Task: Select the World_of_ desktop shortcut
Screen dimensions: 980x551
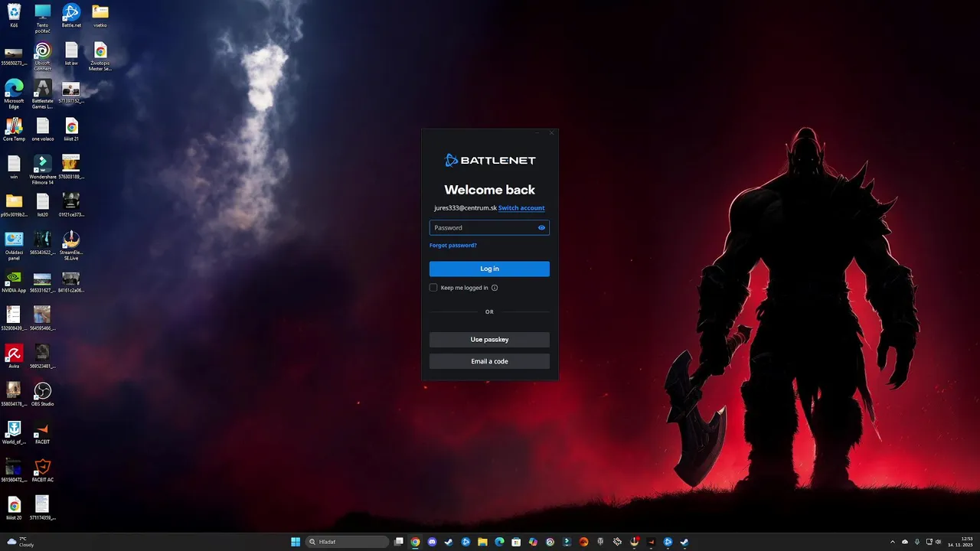Action: pos(14,432)
